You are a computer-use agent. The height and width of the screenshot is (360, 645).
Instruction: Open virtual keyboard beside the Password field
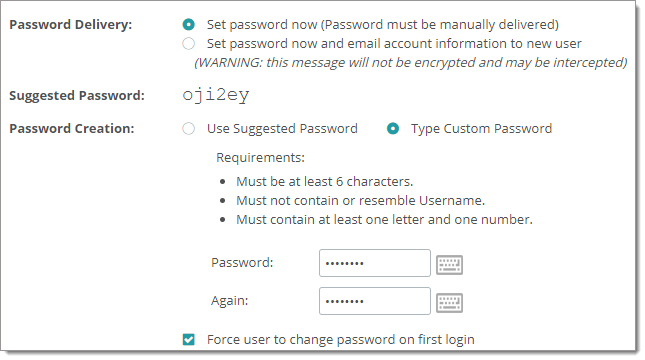pos(449,265)
